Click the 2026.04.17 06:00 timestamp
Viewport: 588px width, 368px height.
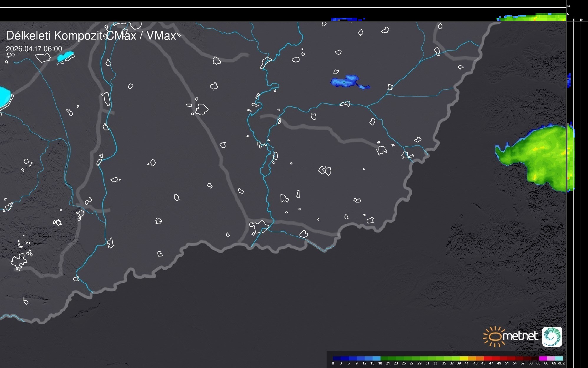[x=34, y=49]
